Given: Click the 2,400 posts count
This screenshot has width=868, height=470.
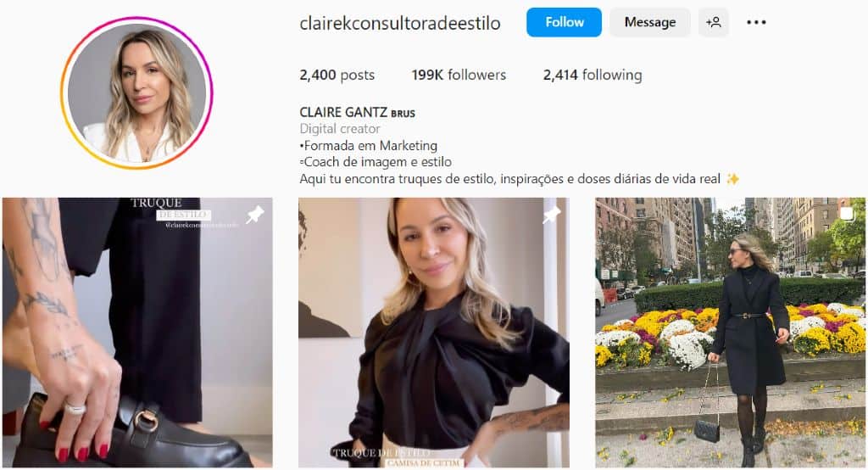Looking at the screenshot, I should [x=337, y=75].
